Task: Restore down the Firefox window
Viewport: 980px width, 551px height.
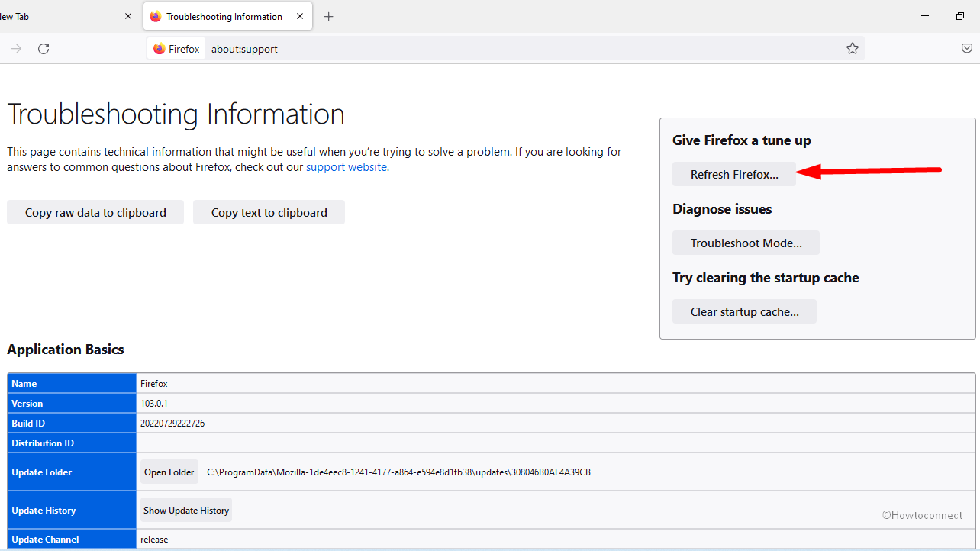Action: 960,16
